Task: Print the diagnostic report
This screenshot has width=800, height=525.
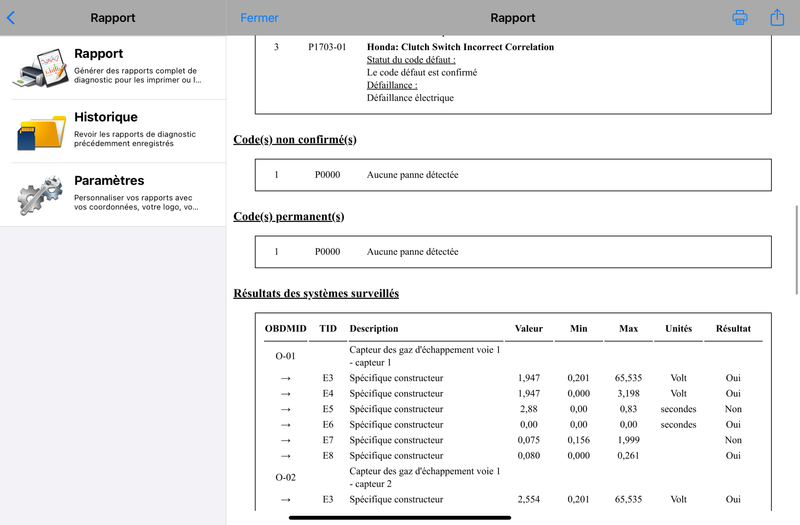Action: 739,17
